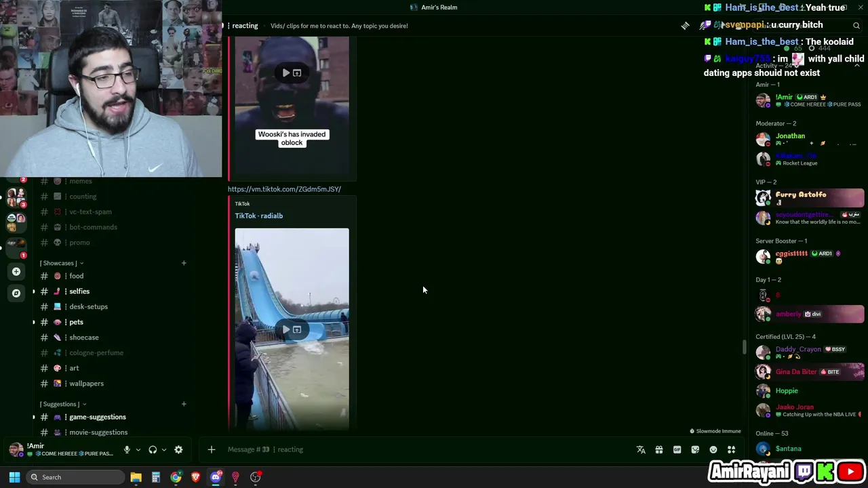Focus the Message reacting input field
Screen dimensions: 868x488
click(427, 449)
